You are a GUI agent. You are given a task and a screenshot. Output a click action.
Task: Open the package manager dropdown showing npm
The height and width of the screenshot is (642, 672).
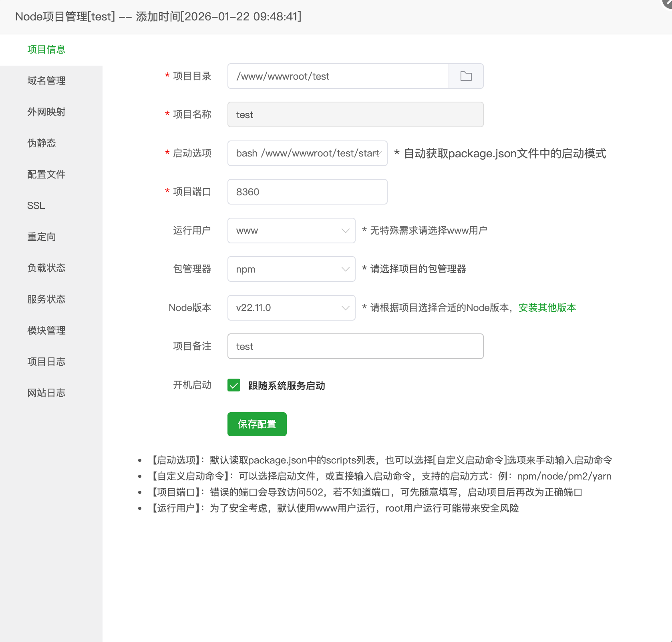coord(291,269)
